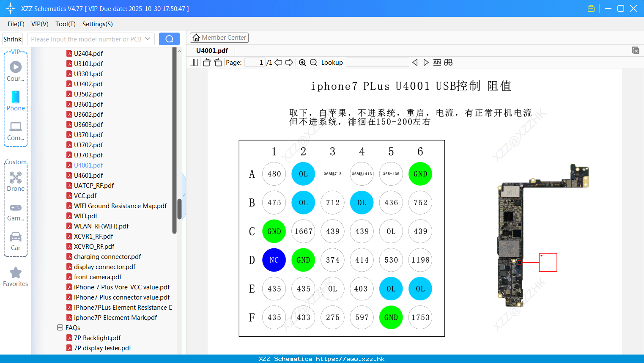
Task: Go to the next page arrow
Action: 289,62
